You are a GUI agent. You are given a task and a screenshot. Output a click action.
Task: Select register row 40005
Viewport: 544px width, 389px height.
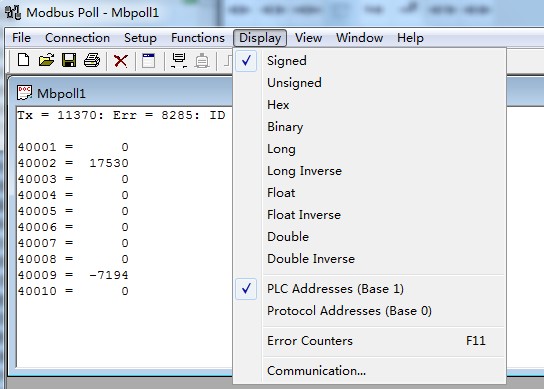click(x=73, y=211)
